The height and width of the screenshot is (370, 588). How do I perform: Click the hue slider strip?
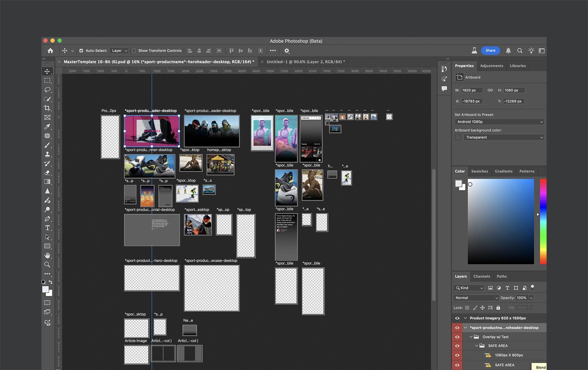pyautogui.click(x=543, y=221)
